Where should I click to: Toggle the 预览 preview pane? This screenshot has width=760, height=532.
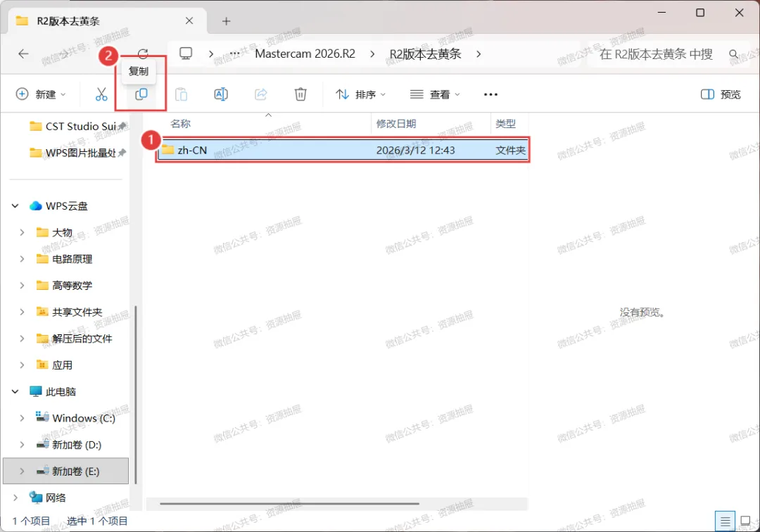(721, 94)
